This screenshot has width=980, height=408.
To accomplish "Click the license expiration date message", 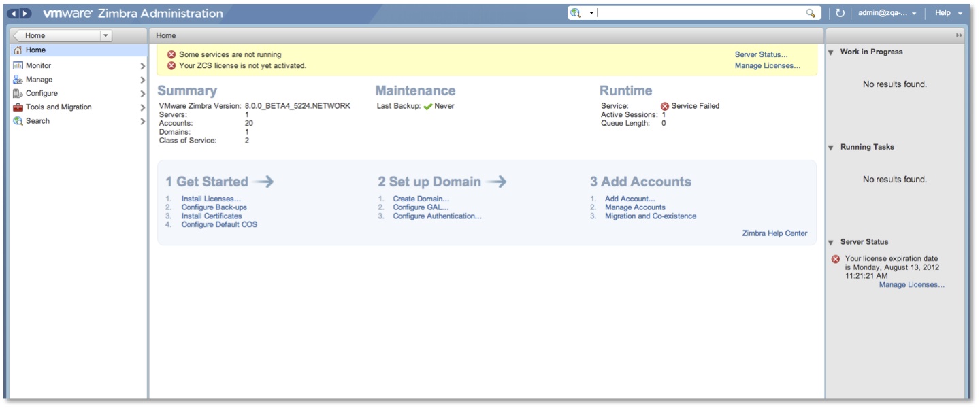I will tap(892, 267).
